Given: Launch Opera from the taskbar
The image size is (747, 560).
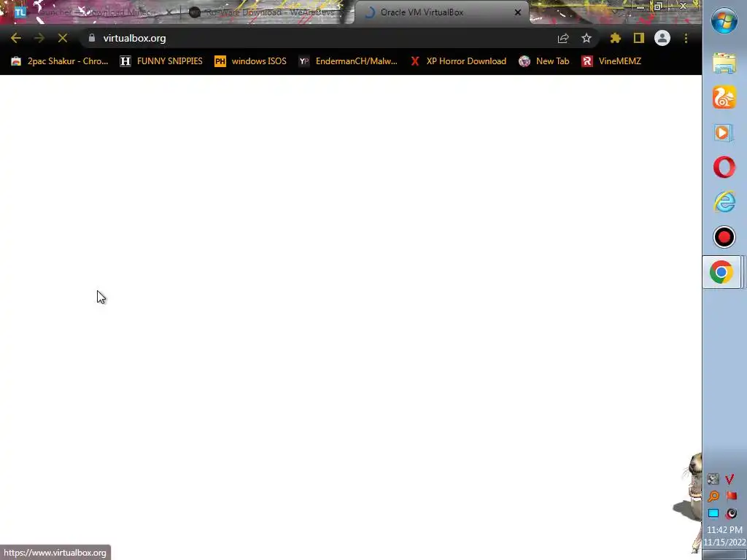Looking at the screenshot, I should pyautogui.click(x=724, y=167).
